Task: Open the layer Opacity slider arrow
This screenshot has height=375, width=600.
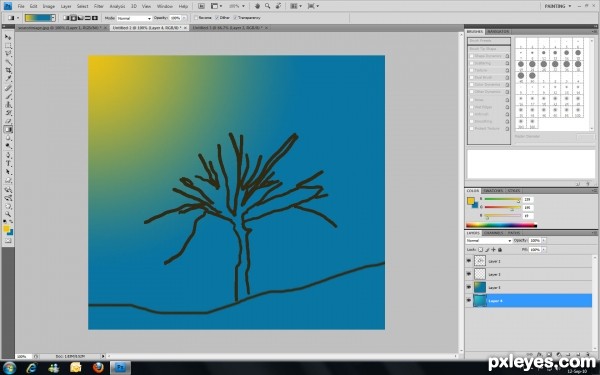Action: coord(544,241)
